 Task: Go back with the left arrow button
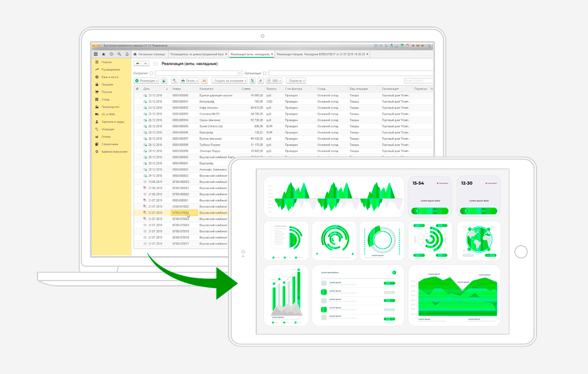coord(138,64)
